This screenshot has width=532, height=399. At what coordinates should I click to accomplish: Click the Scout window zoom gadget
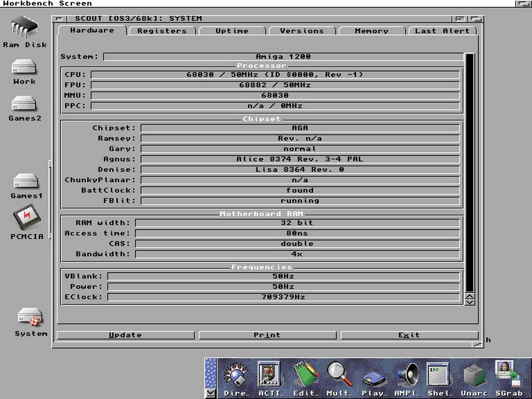pyautogui.click(x=460, y=18)
